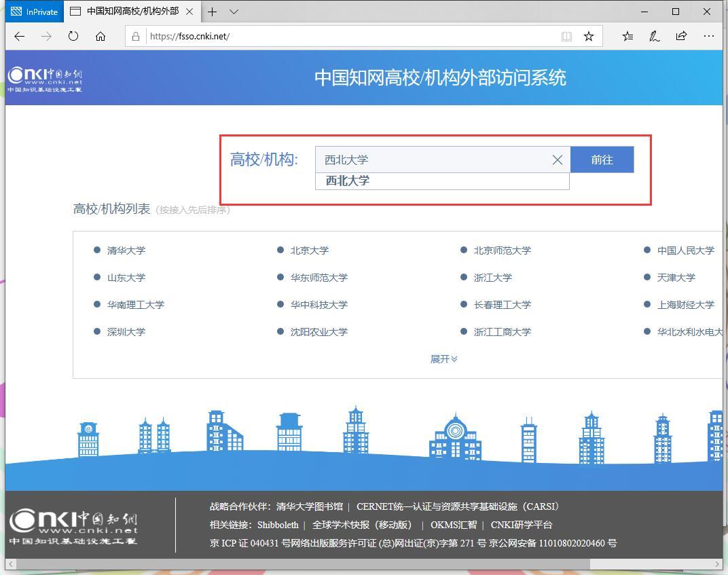
Task: View site security via the lock icon
Action: [x=134, y=36]
